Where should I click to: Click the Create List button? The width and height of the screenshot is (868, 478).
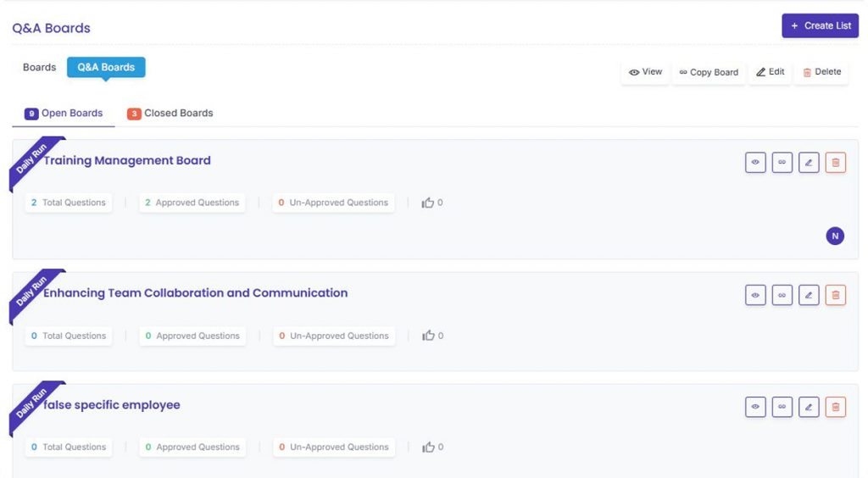820,26
